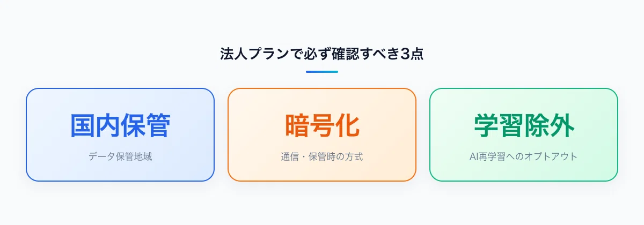Select the green 学習除外 card
This screenshot has width=644, height=225.
click(524, 134)
